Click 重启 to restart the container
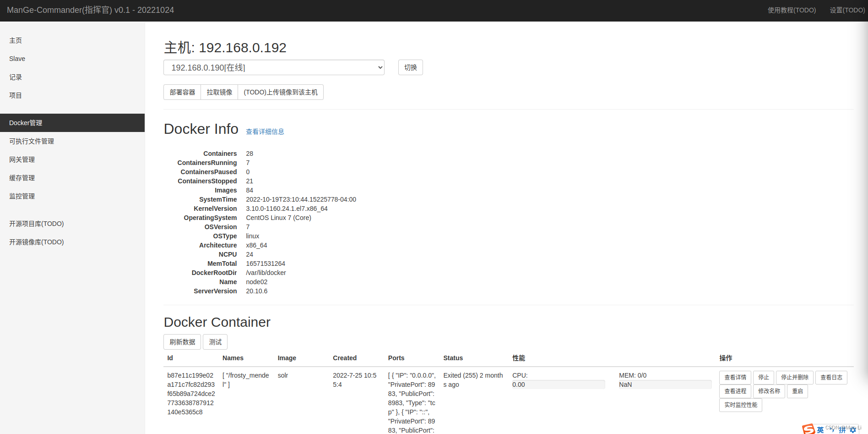This screenshot has width=868, height=434. click(797, 391)
